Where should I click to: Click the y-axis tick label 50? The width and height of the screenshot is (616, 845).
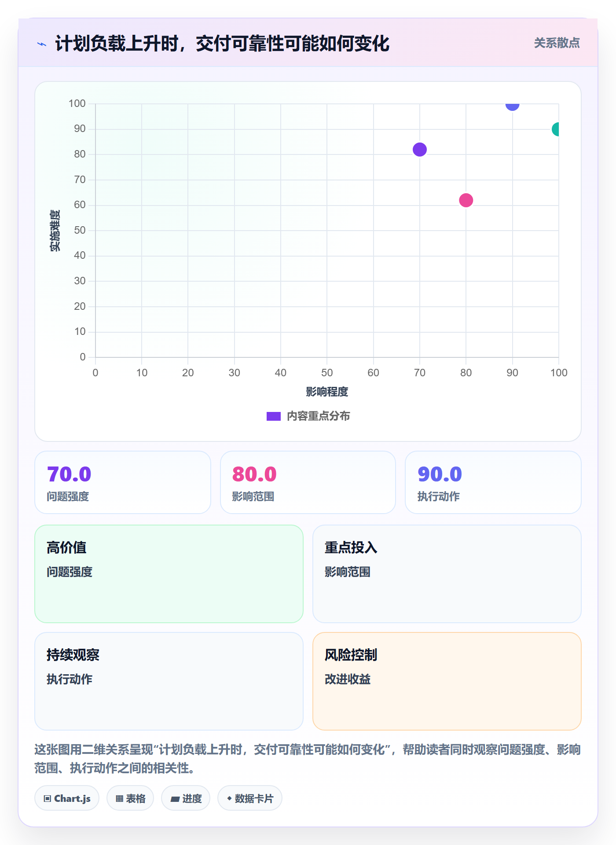(80, 230)
